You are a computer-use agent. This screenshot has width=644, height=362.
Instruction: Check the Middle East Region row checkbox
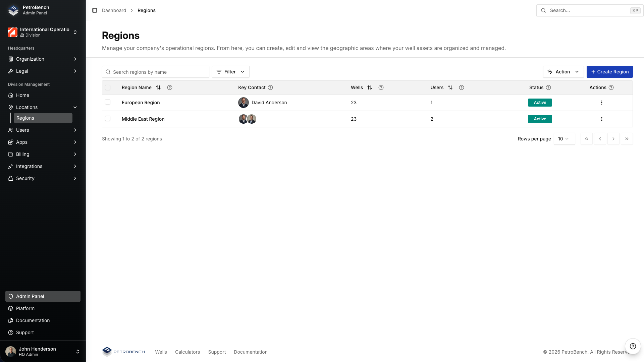(x=108, y=119)
